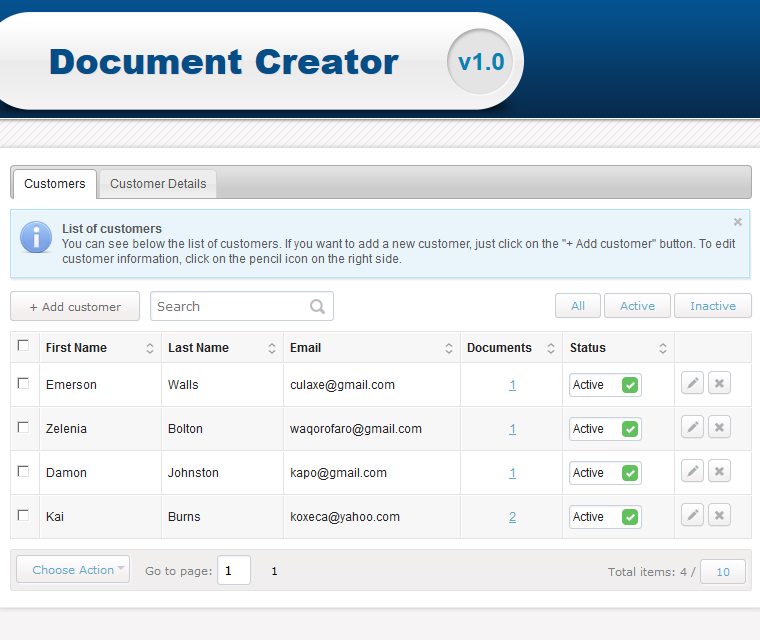Delete Zelenia Bolton with the X icon

click(x=719, y=428)
